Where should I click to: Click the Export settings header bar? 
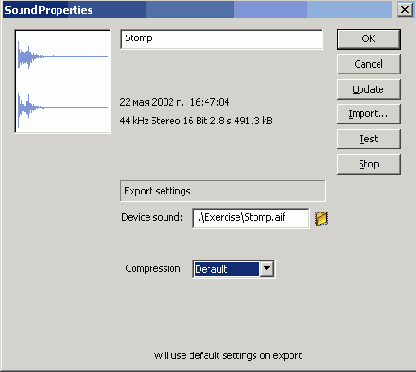(222, 191)
